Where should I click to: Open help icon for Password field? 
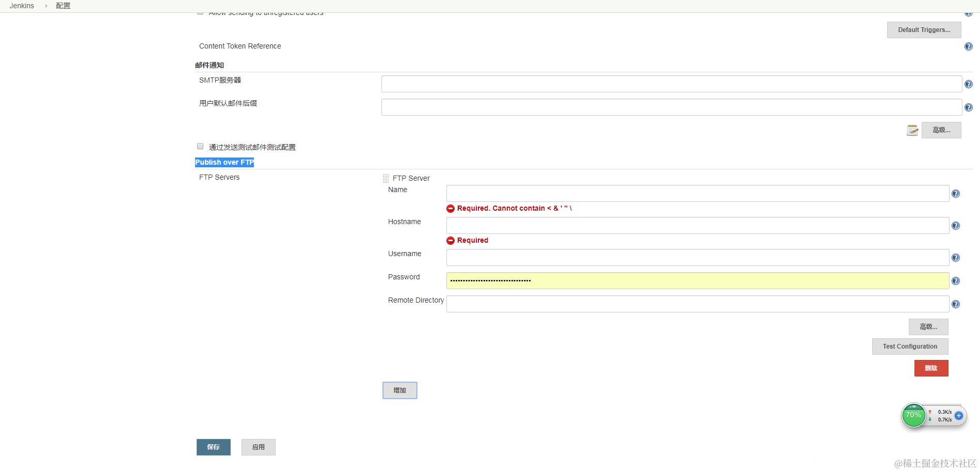pos(956,281)
